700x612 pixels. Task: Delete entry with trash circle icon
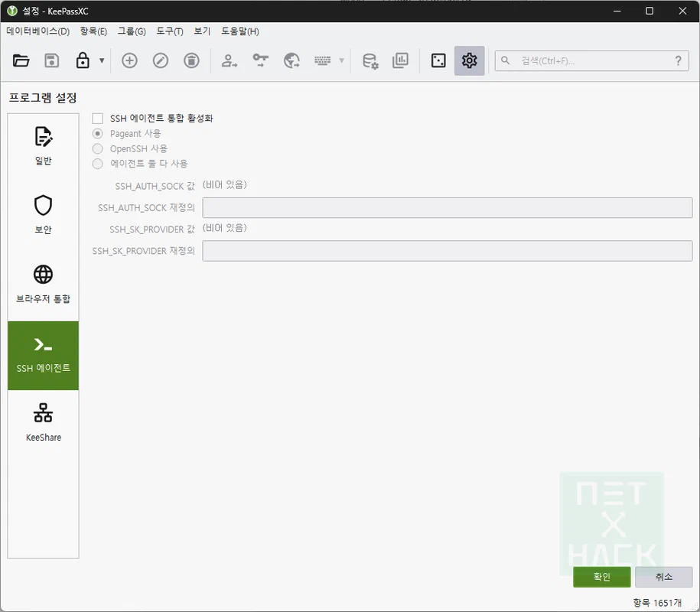(191, 60)
